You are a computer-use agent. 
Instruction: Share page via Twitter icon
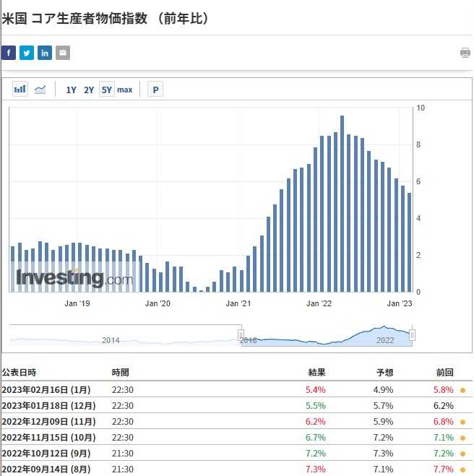27,53
